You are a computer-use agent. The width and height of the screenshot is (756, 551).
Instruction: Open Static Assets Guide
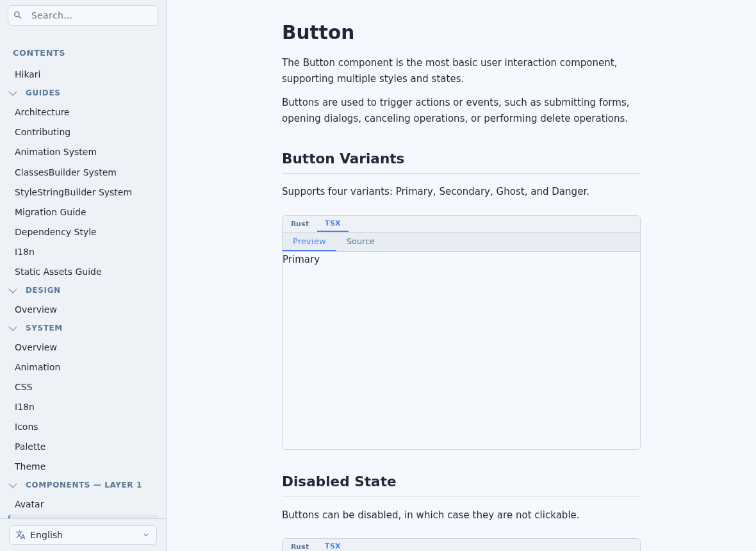click(x=58, y=272)
